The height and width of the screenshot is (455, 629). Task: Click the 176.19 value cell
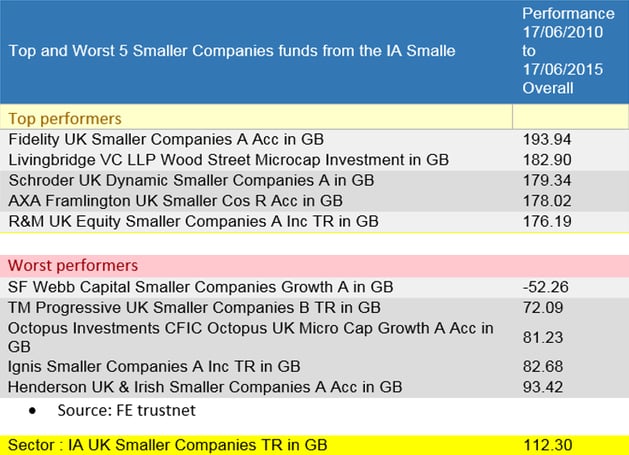coord(547,221)
